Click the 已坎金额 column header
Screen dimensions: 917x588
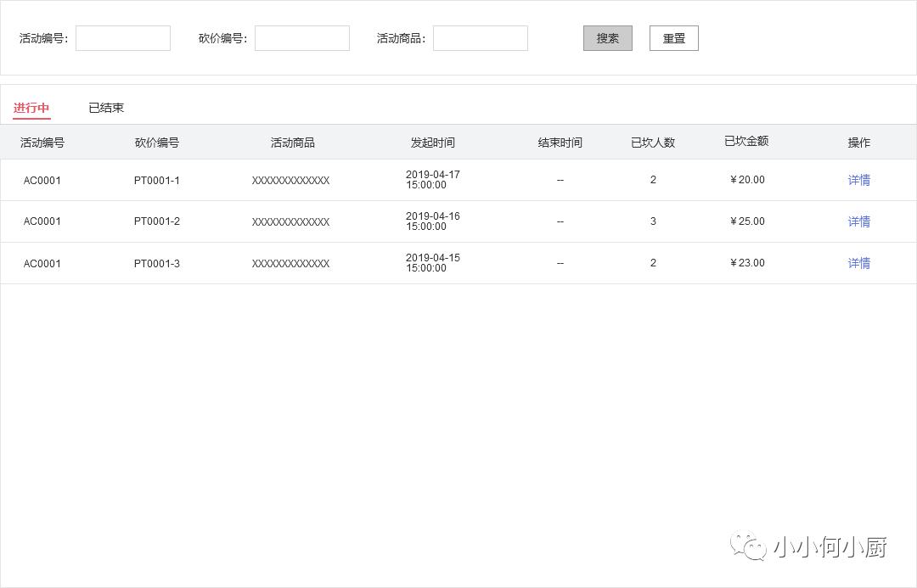745,141
